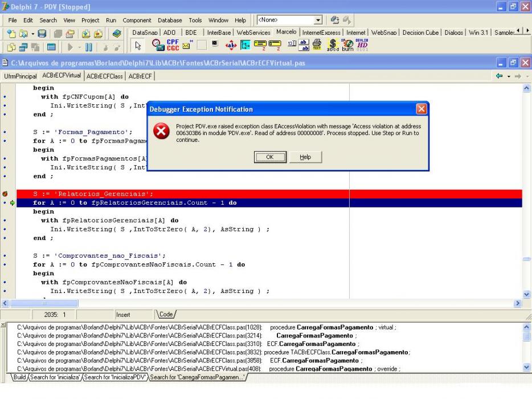This screenshot has height=399, width=532.
Task: Select the Marcelo component palette tab
Action: click(x=286, y=32)
